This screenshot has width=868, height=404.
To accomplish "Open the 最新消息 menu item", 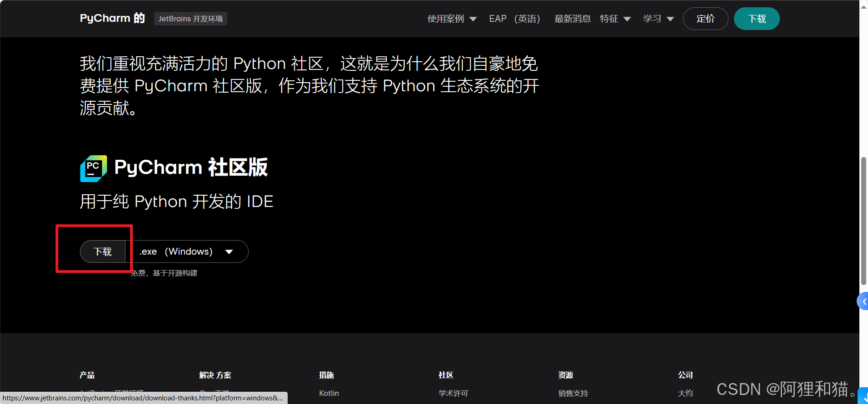I will pos(572,19).
